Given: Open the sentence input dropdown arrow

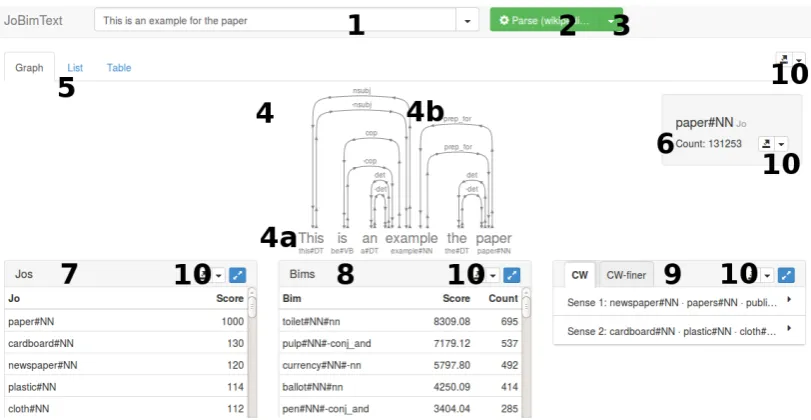Looking at the screenshot, I should tap(467, 21).
